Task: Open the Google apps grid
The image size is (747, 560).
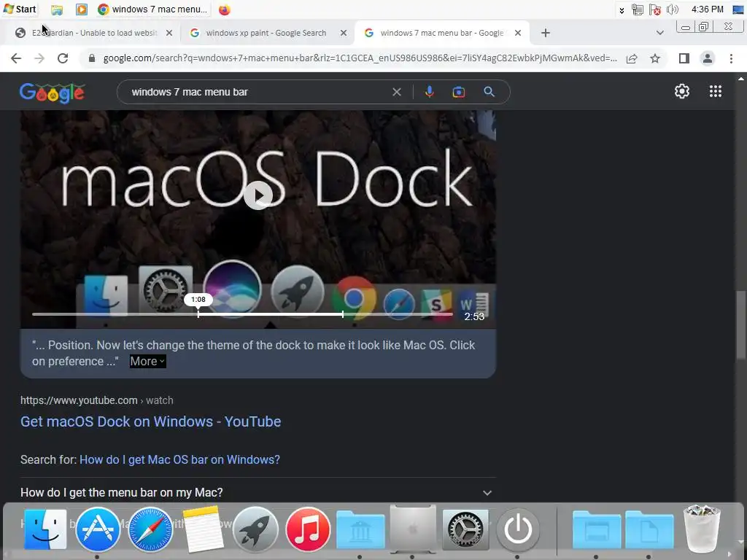Action: coord(715,91)
